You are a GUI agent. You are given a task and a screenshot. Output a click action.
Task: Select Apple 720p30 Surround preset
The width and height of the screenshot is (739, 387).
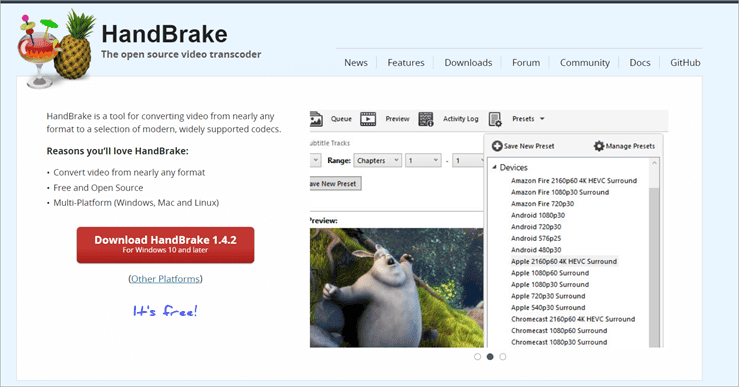(x=548, y=296)
